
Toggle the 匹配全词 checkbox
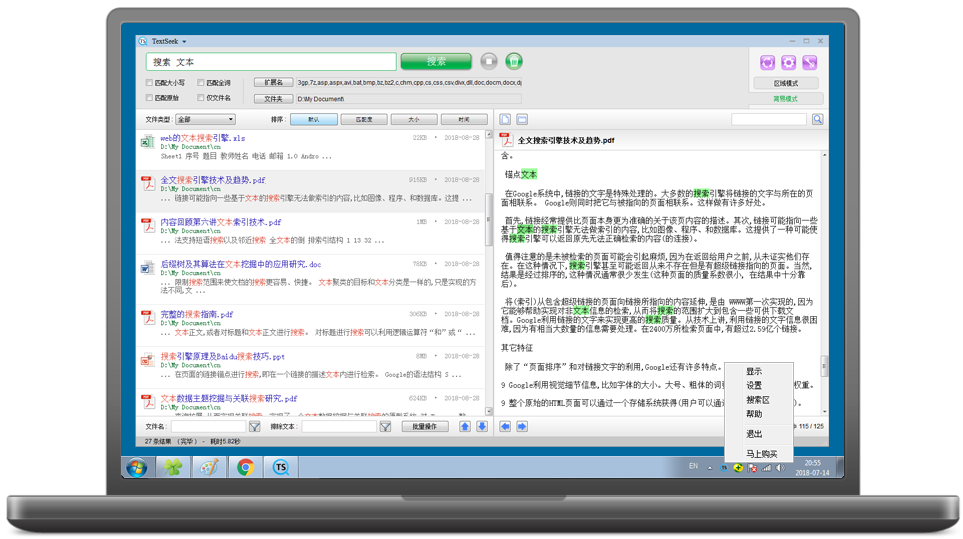pos(201,83)
